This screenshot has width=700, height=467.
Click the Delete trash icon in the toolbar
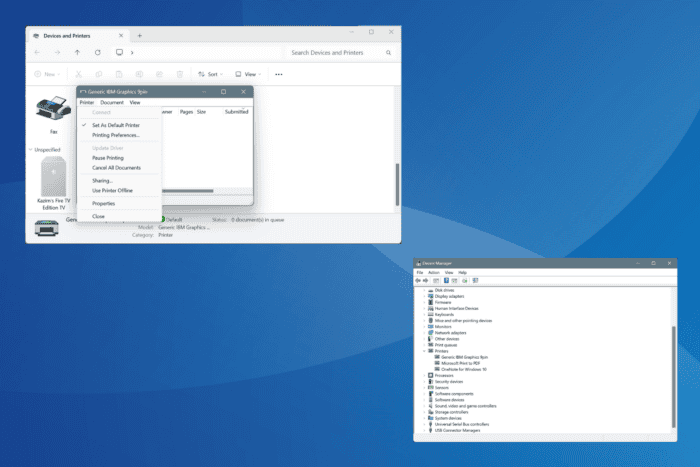(180, 74)
